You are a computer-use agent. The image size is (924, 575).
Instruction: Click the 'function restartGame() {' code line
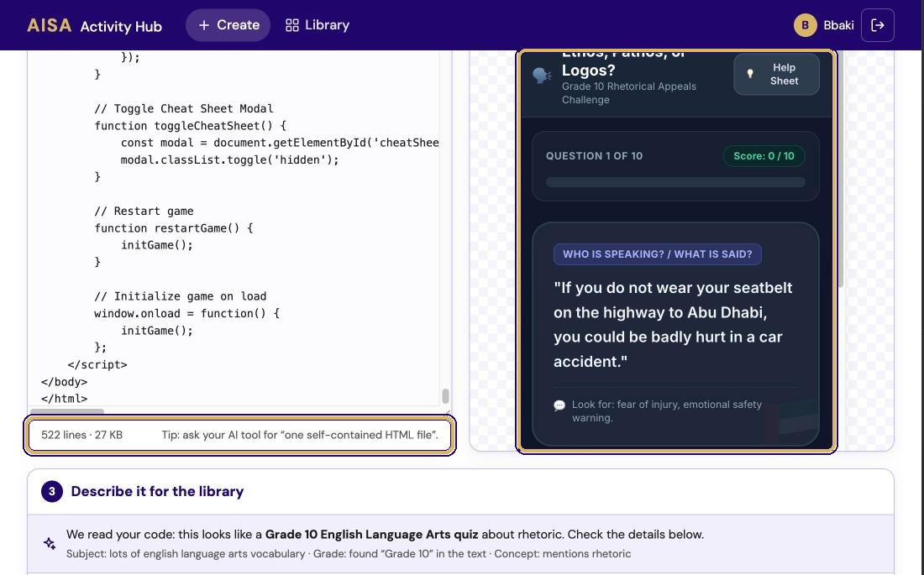[174, 228]
